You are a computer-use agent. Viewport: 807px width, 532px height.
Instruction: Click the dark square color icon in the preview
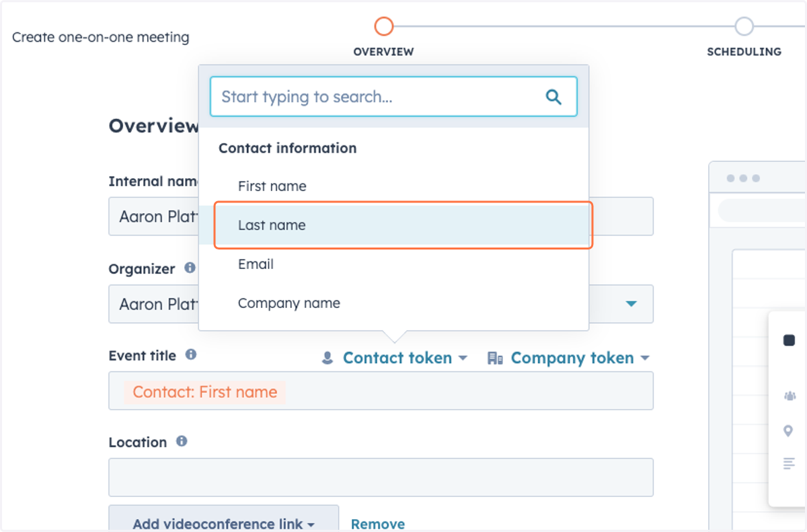point(790,340)
